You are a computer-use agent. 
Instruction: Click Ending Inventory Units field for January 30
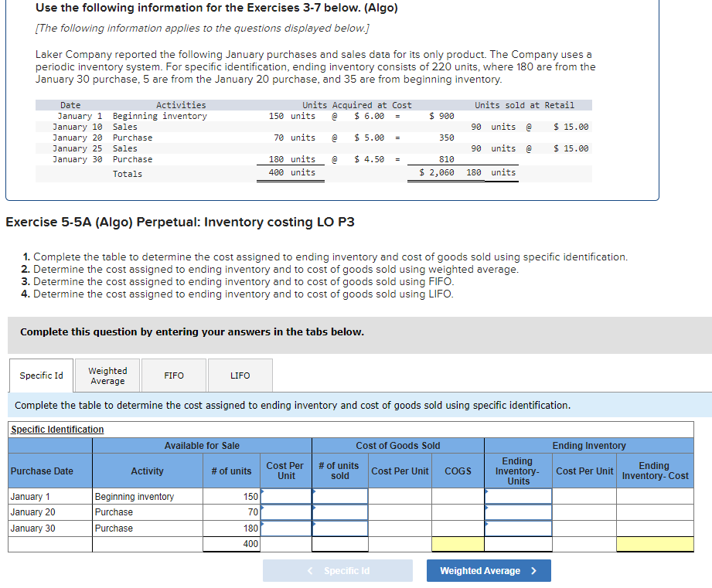tap(518, 529)
